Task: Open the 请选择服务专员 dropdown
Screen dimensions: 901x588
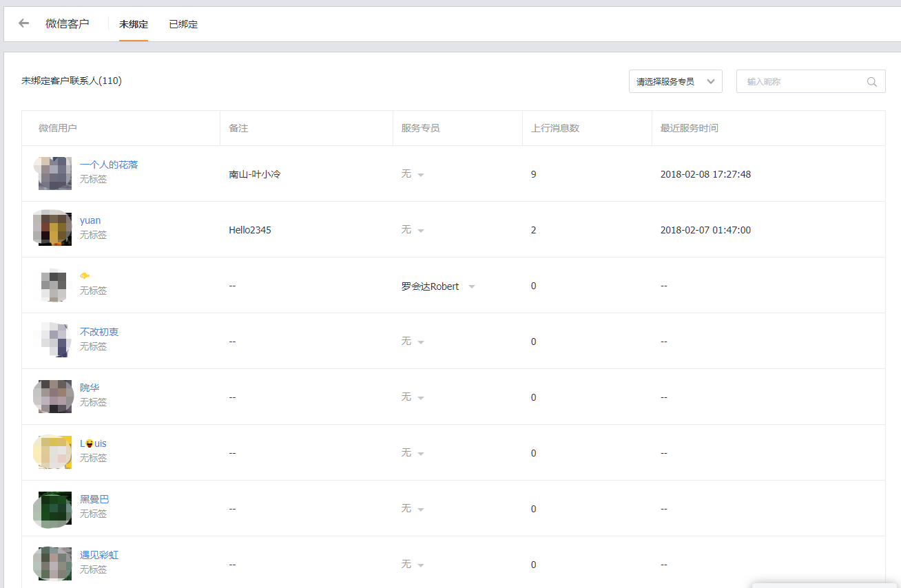Action: click(x=675, y=82)
